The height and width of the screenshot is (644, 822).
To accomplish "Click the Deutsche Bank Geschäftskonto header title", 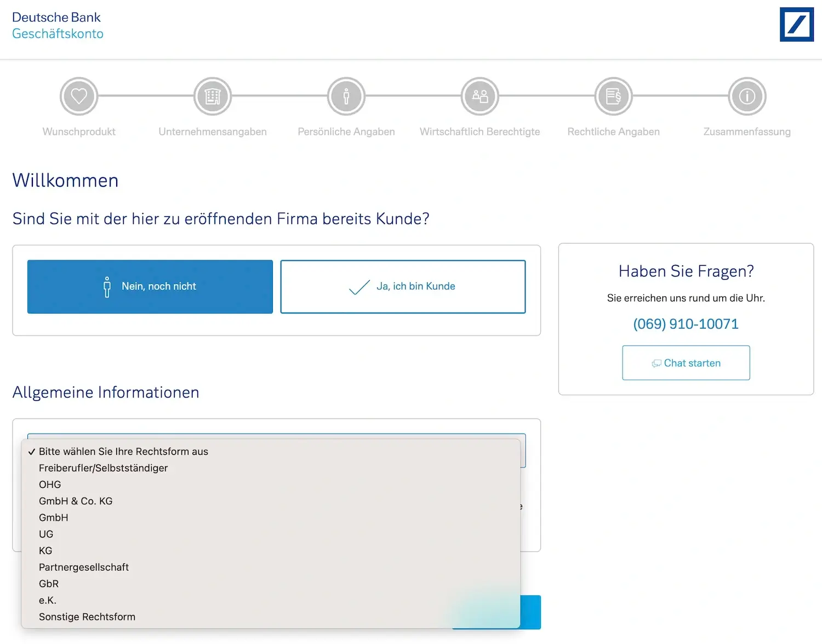I will pos(58,25).
